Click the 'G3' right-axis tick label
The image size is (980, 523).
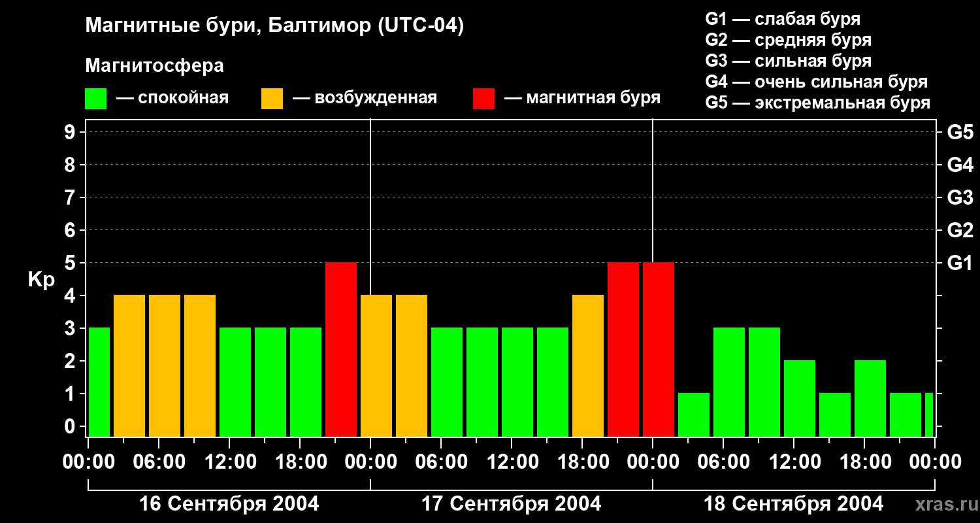point(960,197)
